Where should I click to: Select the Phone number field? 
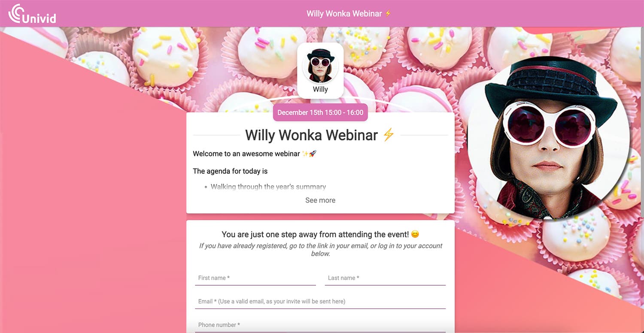[320, 325]
